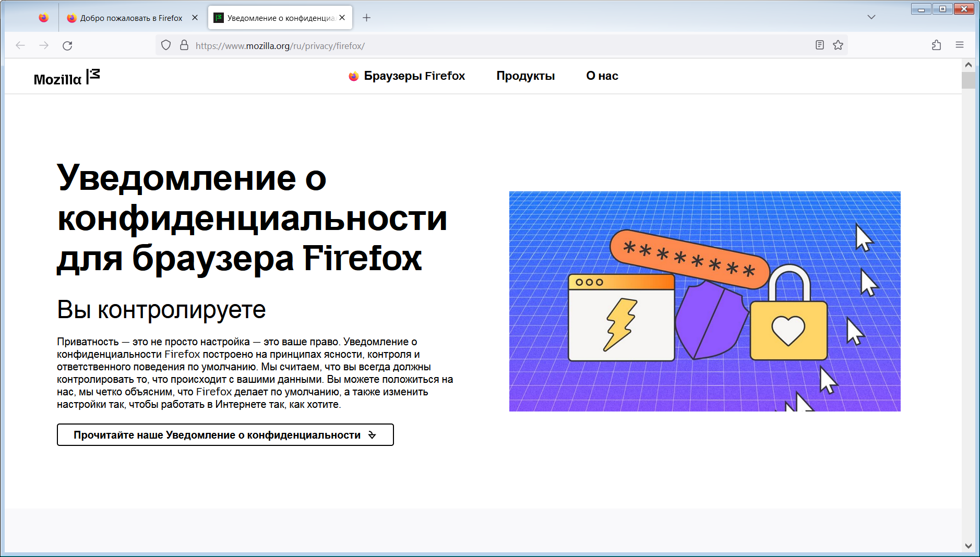Switch to Добро пожаловать в Firefox tab
Image resolution: width=980 pixels, height=557 pixels.
pyautogui.click(x=130, y=18)
